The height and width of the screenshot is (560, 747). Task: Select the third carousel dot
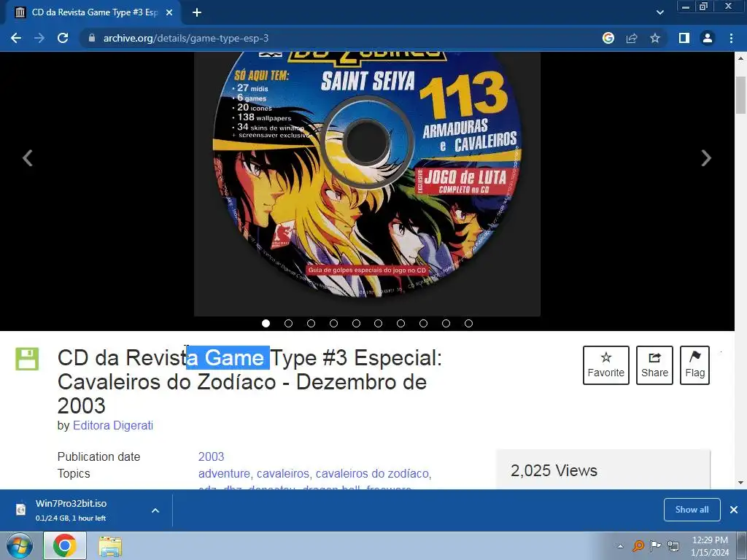click(x=311, y=323)
